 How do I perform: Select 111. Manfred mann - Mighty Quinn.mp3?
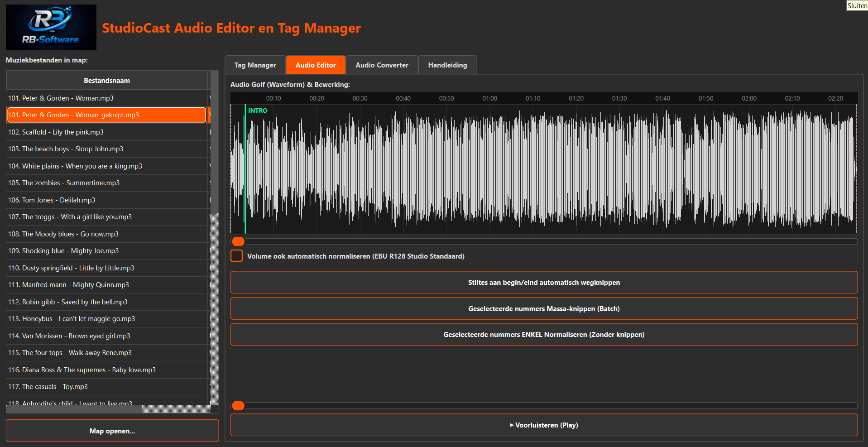pos(107,285)
